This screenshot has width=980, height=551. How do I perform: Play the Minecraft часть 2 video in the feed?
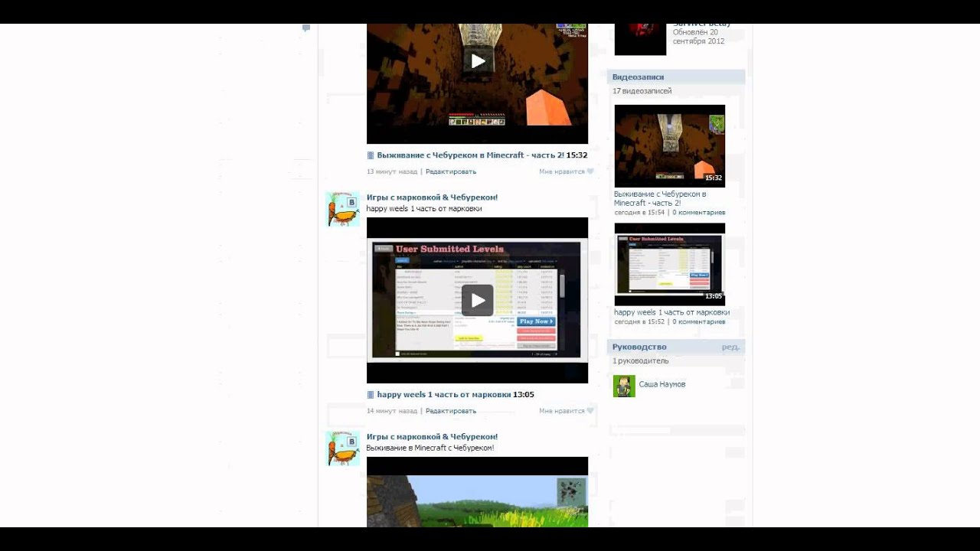point(478,61)
